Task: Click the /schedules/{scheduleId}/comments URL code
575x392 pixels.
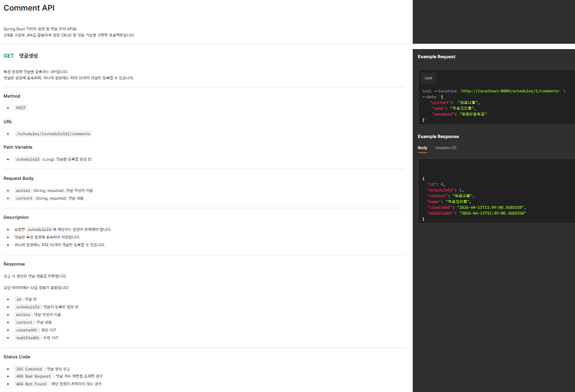Action: coord(53,134)
